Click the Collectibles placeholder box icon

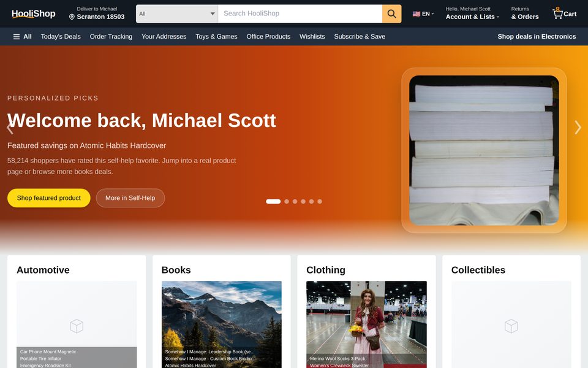[x=511, y=326]
